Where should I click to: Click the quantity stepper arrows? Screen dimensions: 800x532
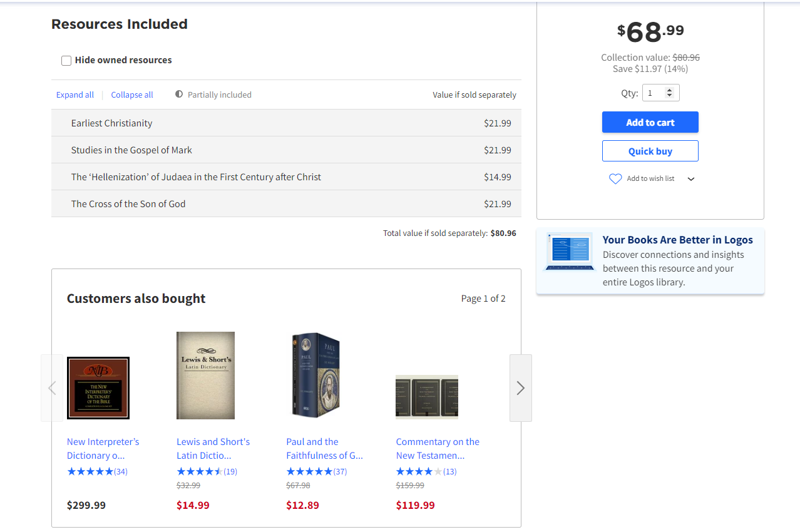[x=669, y=93]
